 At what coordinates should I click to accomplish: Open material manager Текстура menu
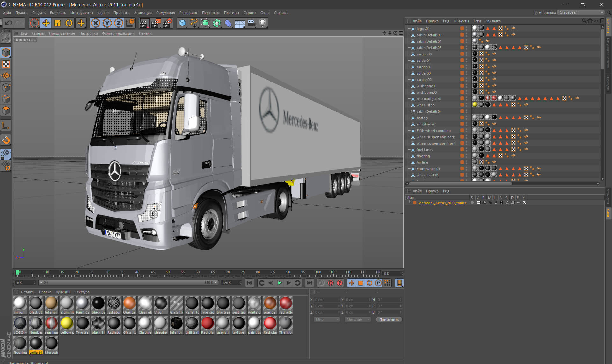pyautogui.click(x=82, y=292)
